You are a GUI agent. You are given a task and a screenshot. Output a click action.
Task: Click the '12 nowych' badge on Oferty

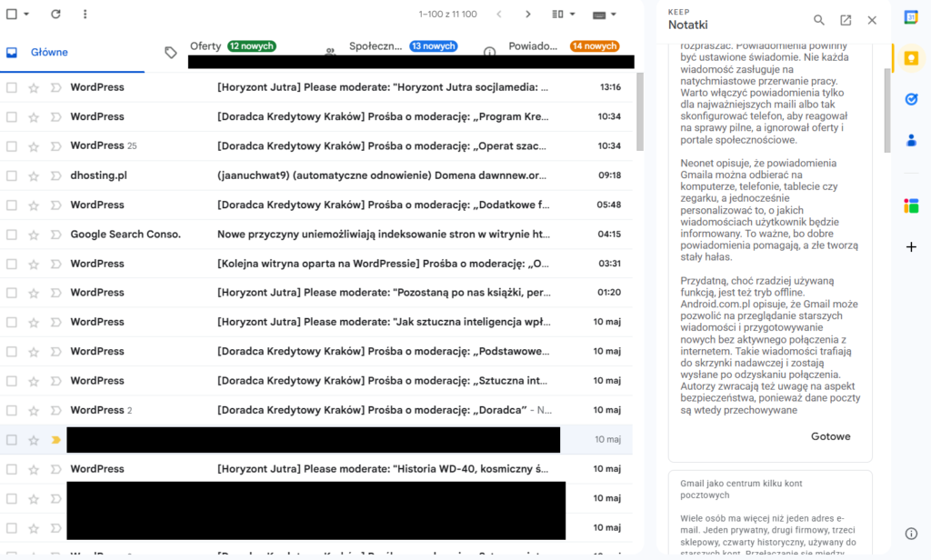click(x=252, y=46)
